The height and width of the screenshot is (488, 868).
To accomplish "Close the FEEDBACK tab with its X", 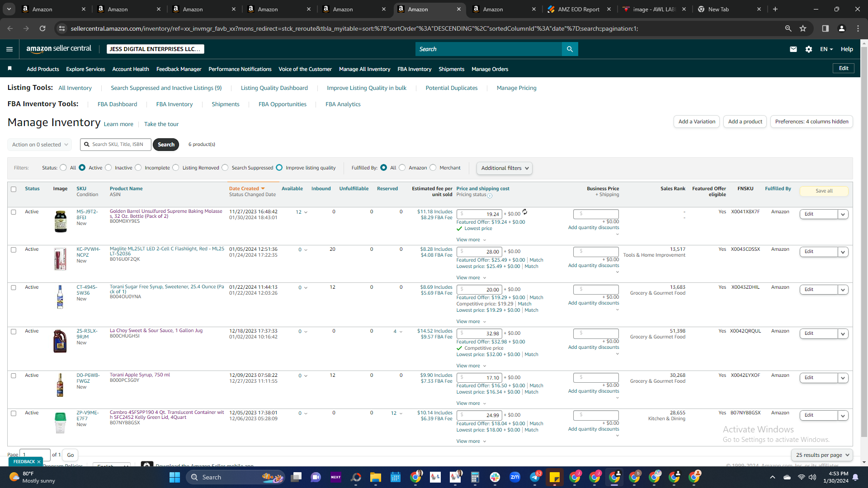I will point(39,462).
